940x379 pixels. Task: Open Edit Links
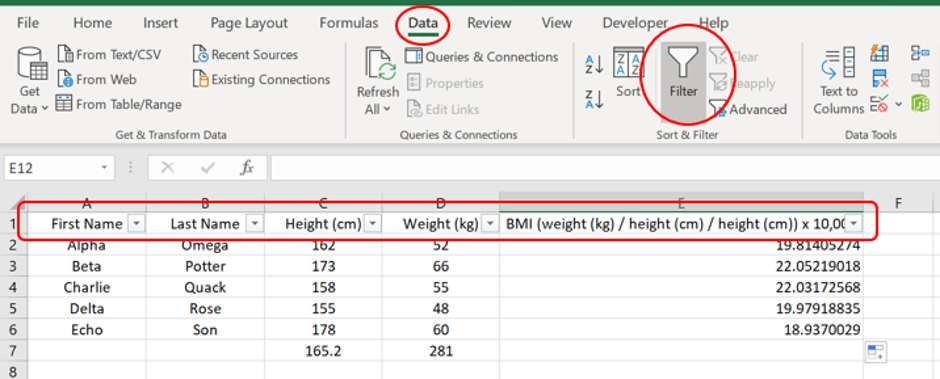pyautogui.click(x=443, y=109)
